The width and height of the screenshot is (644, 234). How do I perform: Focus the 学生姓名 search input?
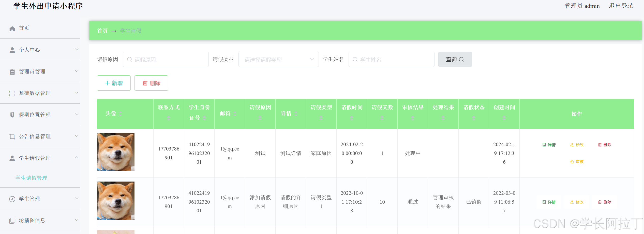(391, 59)
